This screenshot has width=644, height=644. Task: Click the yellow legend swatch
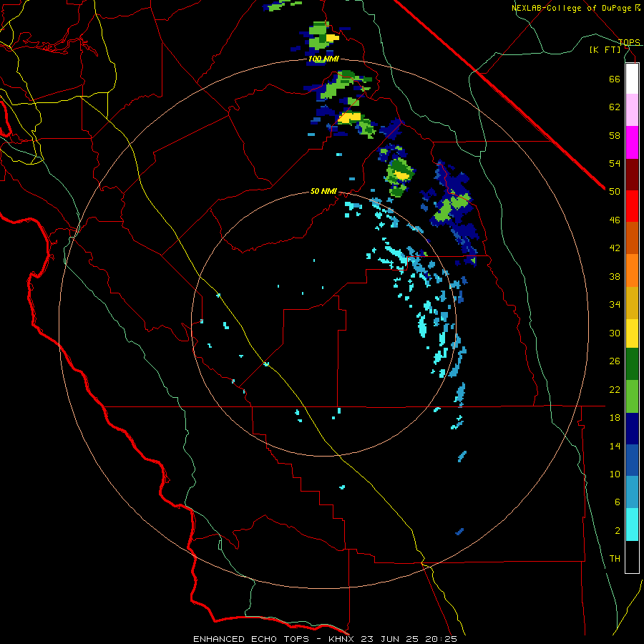point(632,333)
